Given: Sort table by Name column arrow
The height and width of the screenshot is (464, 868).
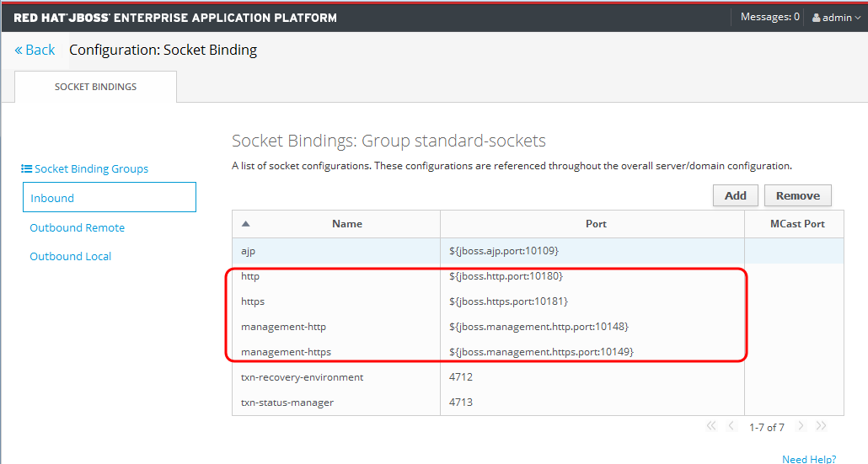Looking at the screenshot, I should point(246,224).
